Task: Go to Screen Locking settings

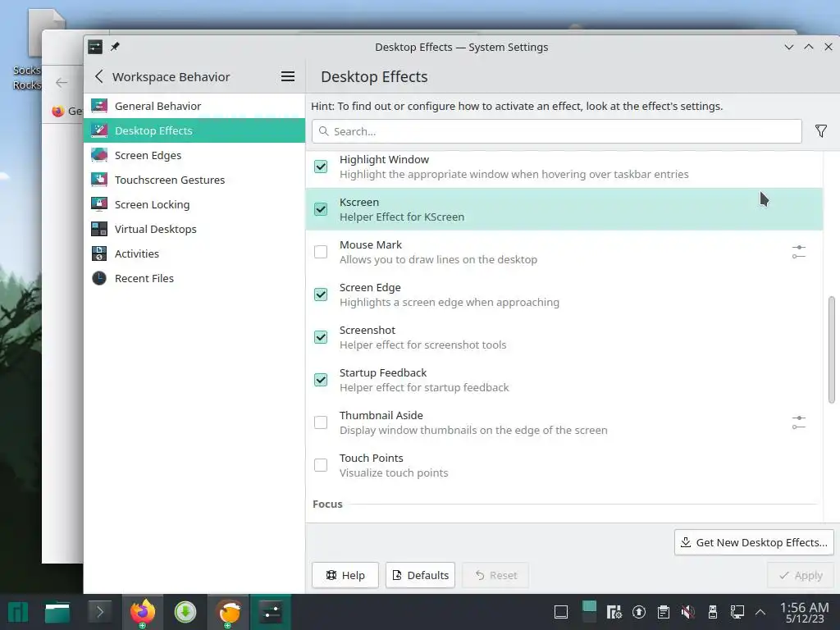Action: 194,204
